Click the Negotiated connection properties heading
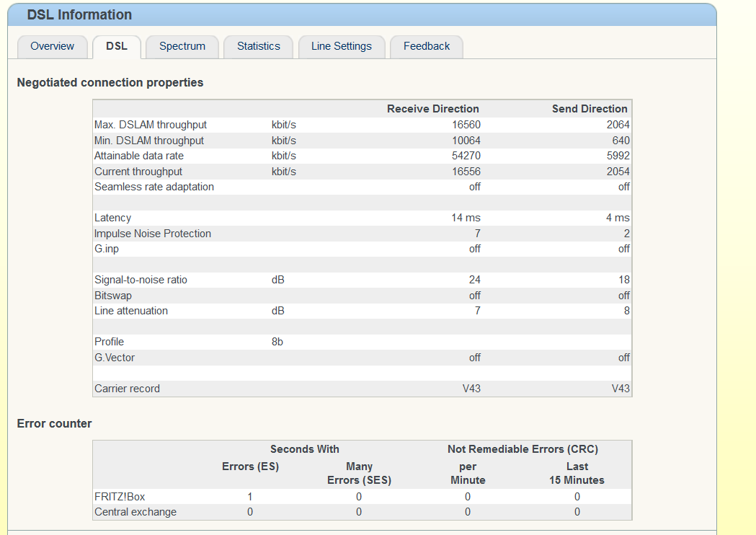Image resolution: width=756 pixels, height=535 pixels. (110, 83)
